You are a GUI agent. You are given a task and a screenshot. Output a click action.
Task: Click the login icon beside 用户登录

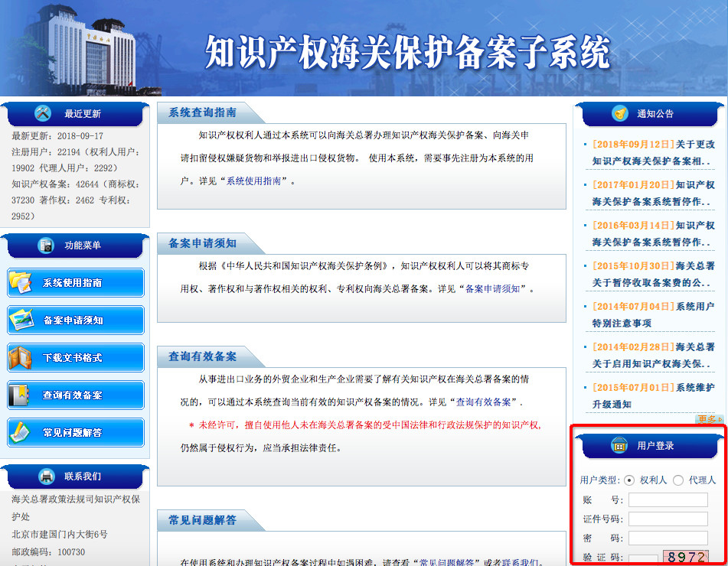point(619,445)
